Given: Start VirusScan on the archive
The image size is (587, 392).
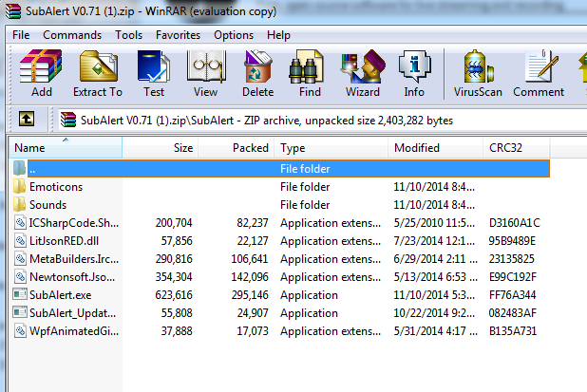Looking at the screenshot, I should click(478, 66).
